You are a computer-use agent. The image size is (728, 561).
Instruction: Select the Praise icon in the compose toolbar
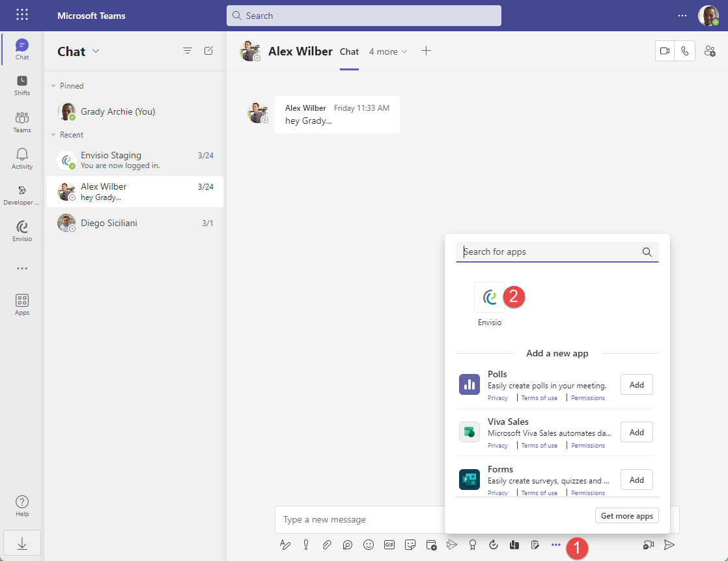pyautogui.click(x=473, y=545)
